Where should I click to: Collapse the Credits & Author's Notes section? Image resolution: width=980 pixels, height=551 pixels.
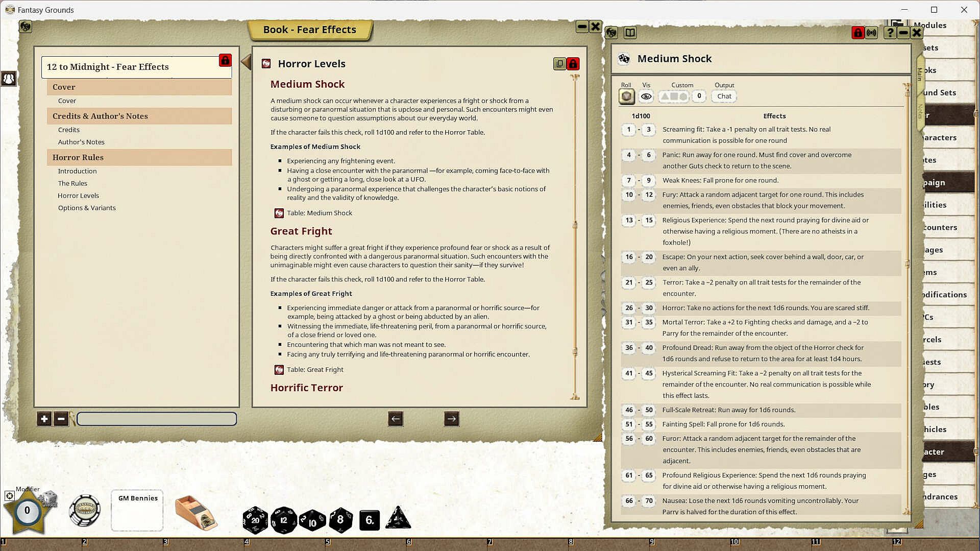tap(139, 116)
